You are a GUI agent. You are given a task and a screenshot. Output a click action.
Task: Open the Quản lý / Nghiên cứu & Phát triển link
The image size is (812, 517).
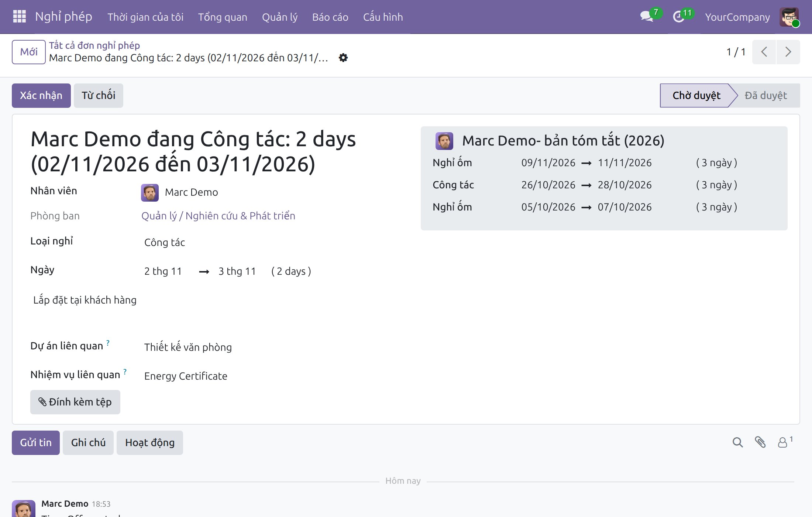[x=218, y=216]
